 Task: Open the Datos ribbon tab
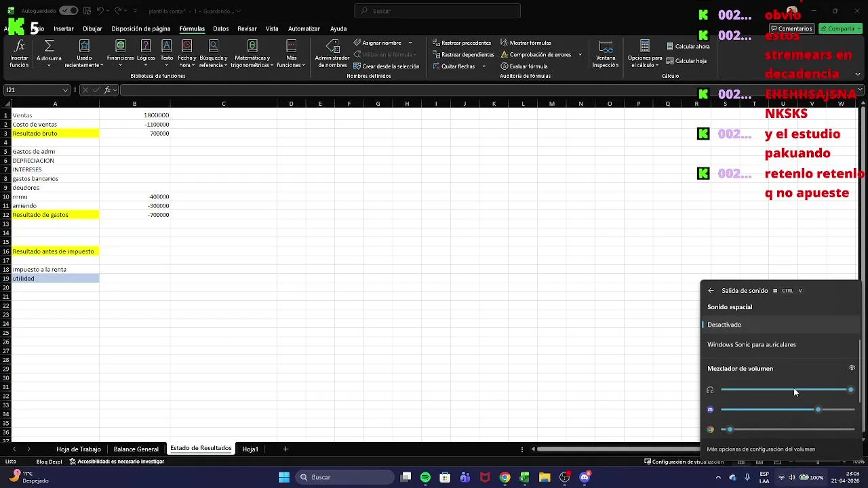pyautogui.click(x=221, y=28)
